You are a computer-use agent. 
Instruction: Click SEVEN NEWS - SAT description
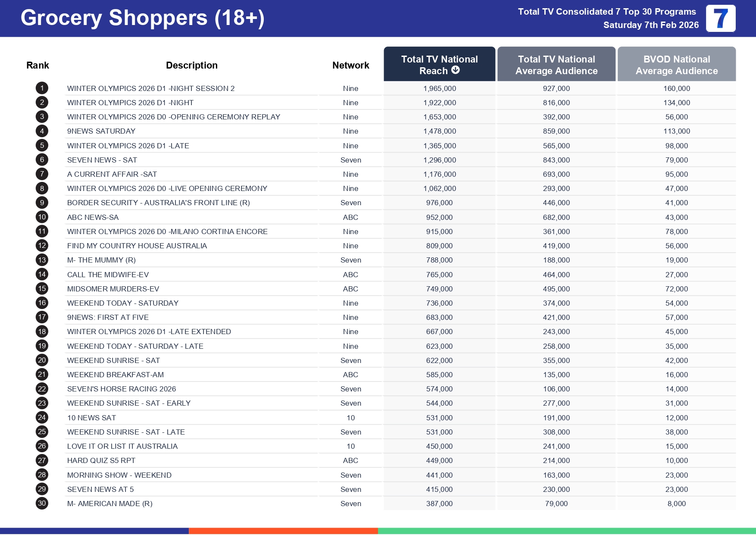(102, 160)
